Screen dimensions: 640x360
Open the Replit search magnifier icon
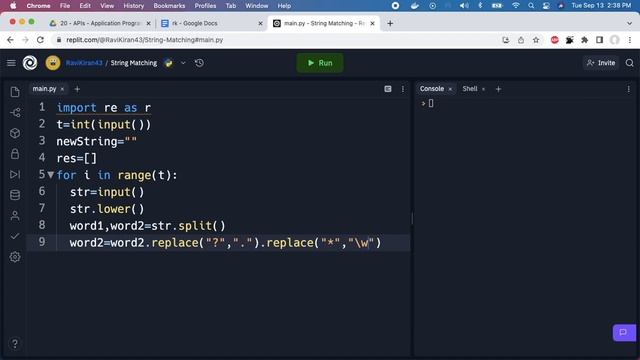[x=629, y=63]
